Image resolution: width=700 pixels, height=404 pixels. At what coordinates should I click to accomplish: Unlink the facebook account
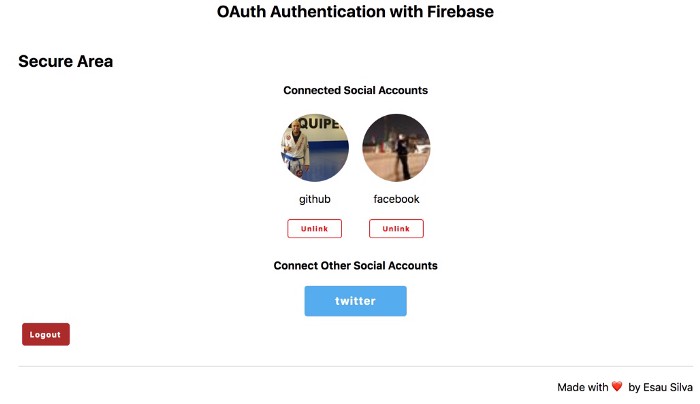pos(396,229)
